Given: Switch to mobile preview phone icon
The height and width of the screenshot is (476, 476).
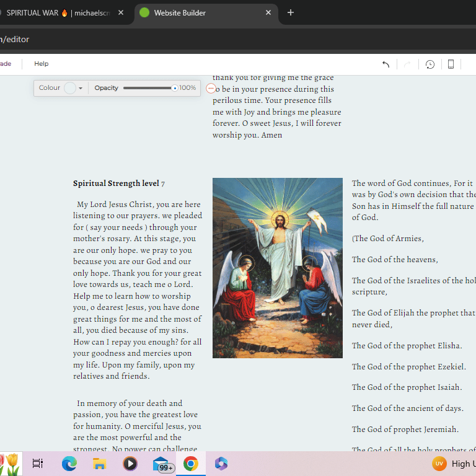Looking at the screenshot, I should [x=451, y=64].
